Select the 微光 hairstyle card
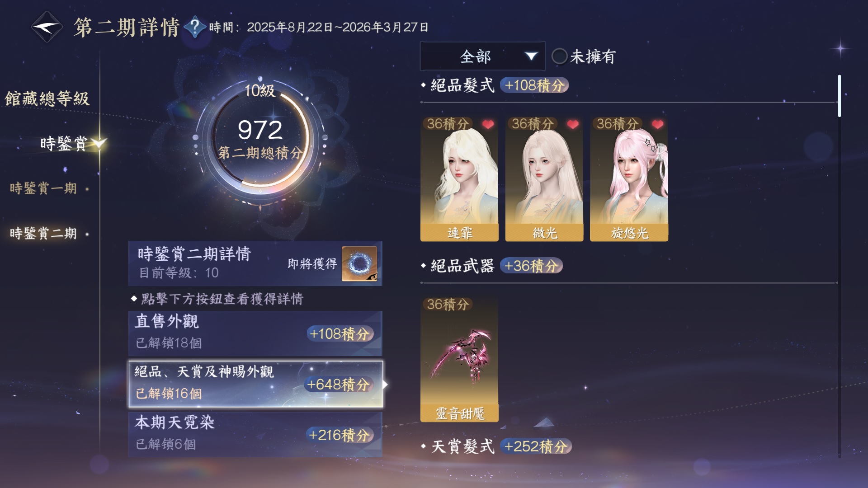The image size is (868, 488). click(544, 178)
